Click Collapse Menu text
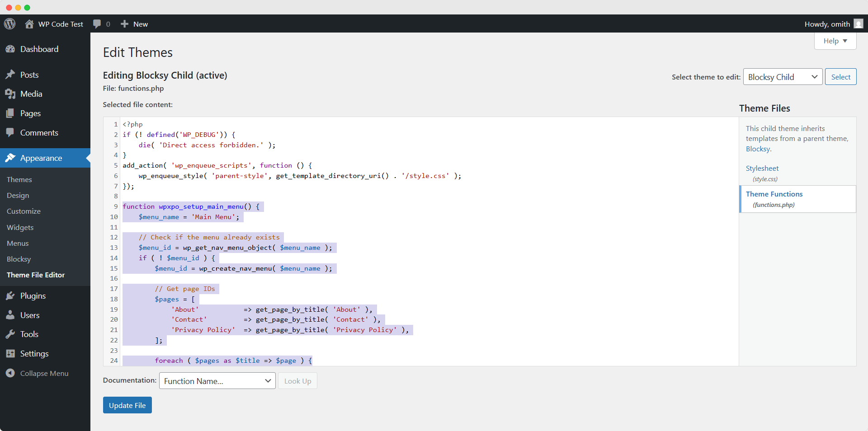Screen dimensions: 868x431 [x=44, y=374]
